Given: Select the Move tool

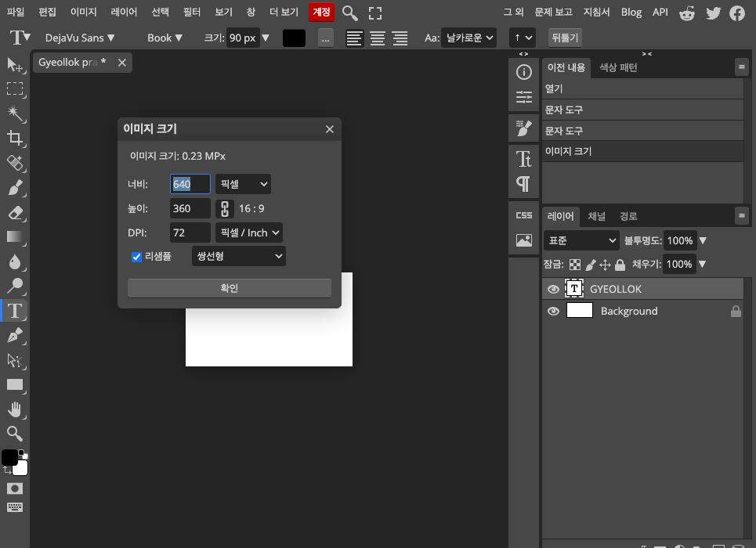Looking at the screenshot, I should [15, 64].
